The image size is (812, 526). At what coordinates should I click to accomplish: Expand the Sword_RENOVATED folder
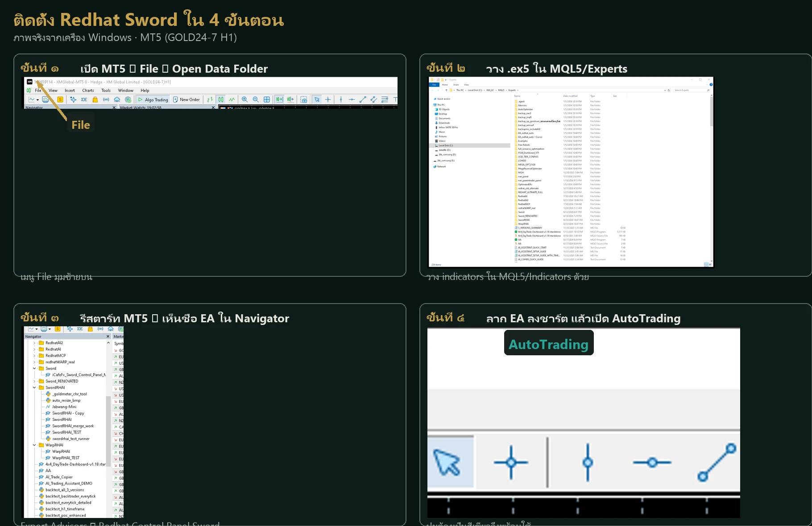coord(34,381)
